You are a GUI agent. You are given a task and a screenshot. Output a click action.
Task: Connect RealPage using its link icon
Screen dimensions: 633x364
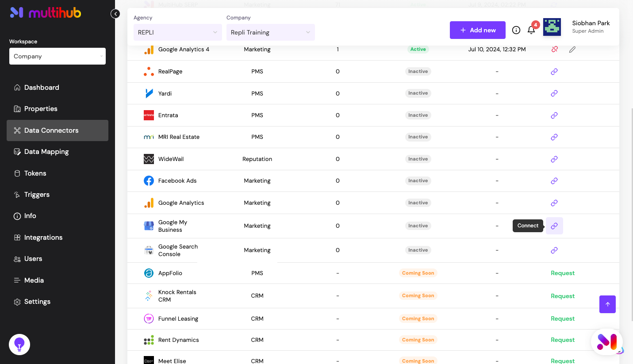click(554, 71)
